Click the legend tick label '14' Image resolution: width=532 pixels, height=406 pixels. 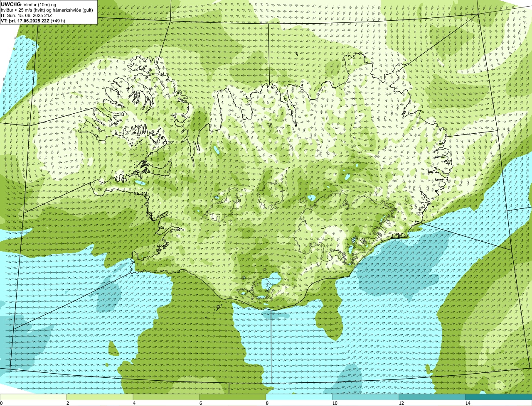(x=468, y=403)
